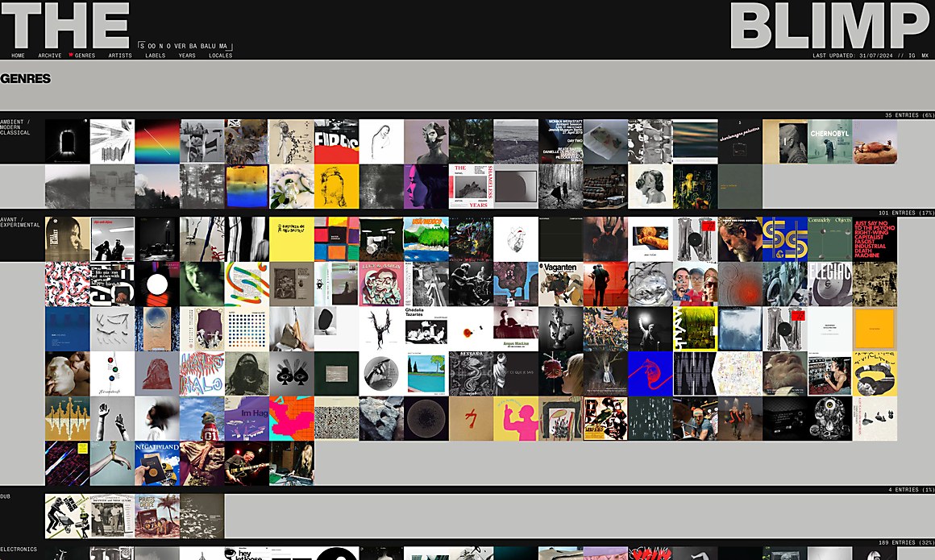Open the two black spades cover
This screenshot has width=935, height=560.
click(292, 374)
